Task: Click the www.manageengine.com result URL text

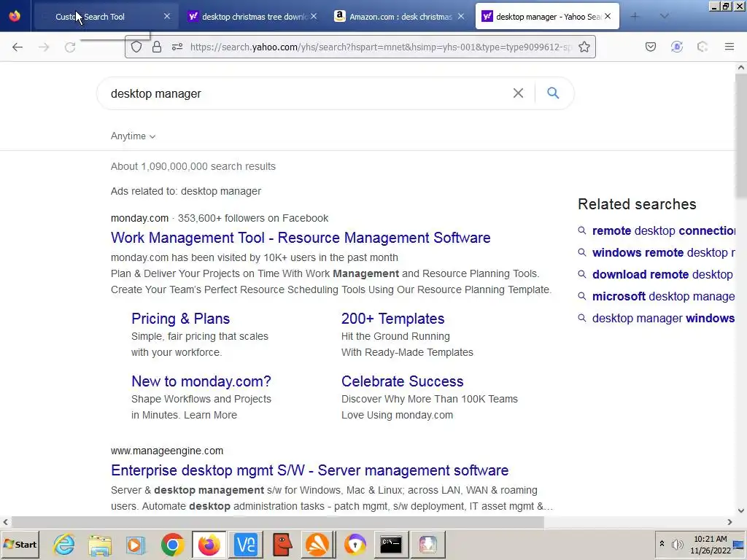Action: [x=167, y=451]
